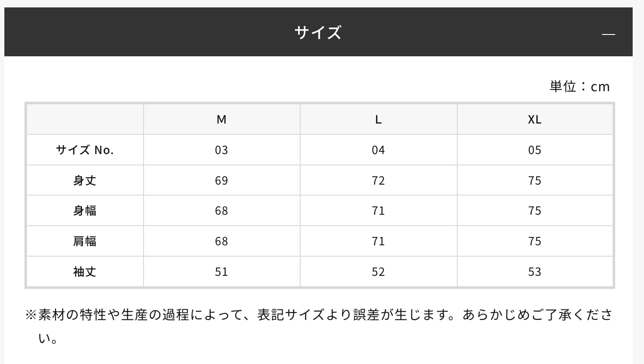
Task: Click the 袖丈 value 53 for XL
Action: (534, 272)
